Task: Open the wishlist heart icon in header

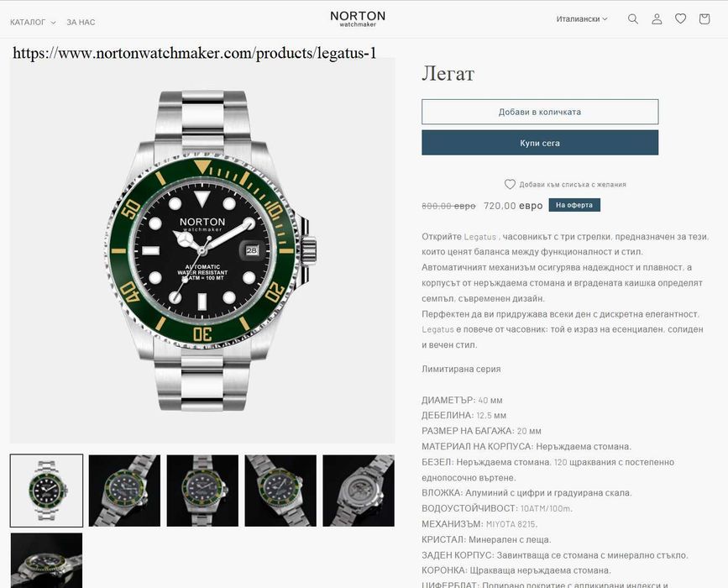Action: 681,19
